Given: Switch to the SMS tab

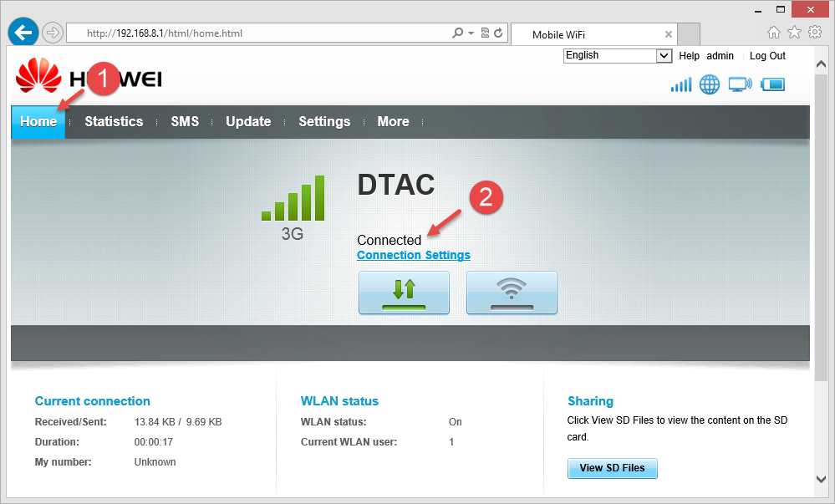Looking at the screenshot, I should click(185, 121).
